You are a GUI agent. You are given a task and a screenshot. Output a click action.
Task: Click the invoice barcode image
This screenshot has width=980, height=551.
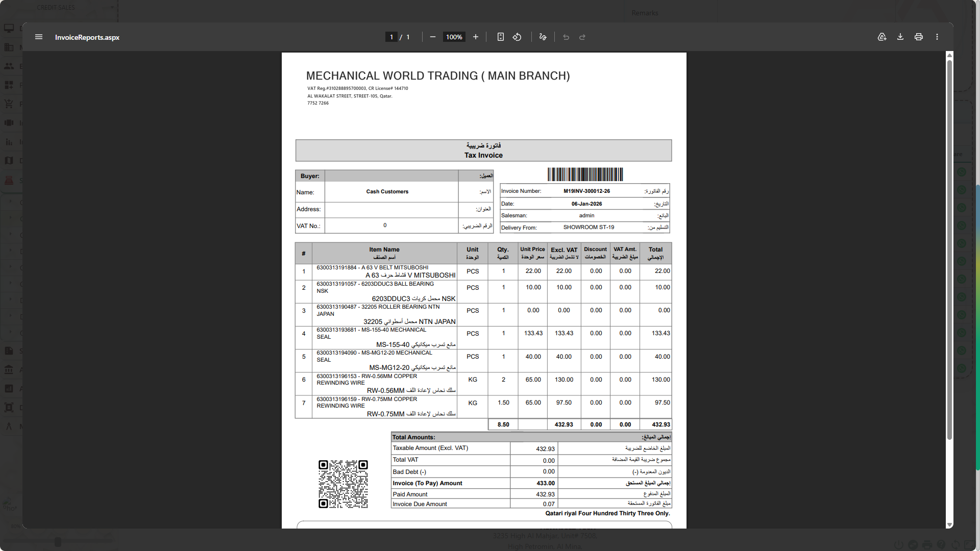click(x=585, y=174)
